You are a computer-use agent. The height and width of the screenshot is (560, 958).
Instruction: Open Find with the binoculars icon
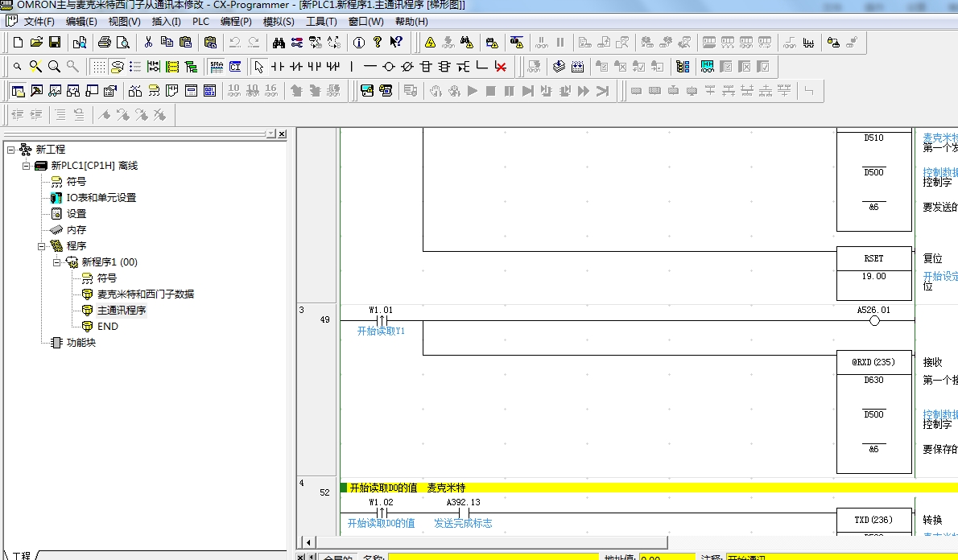coord(279,42)
